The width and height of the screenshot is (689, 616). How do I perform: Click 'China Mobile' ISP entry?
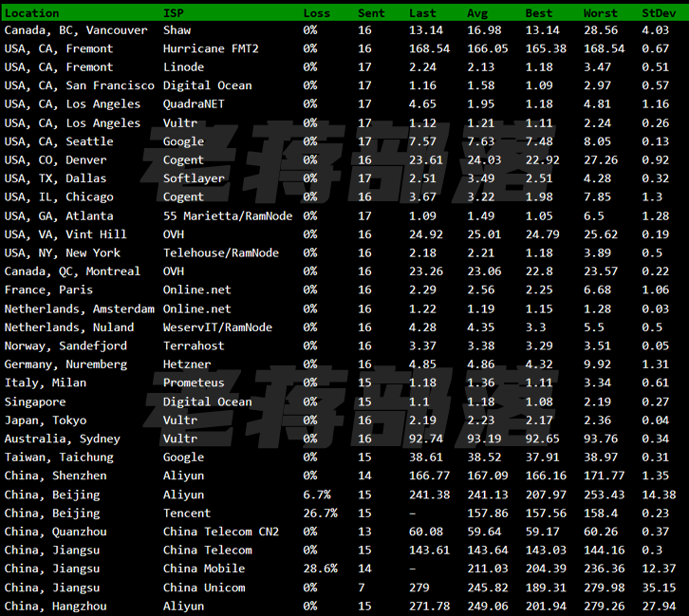(204, 569)
